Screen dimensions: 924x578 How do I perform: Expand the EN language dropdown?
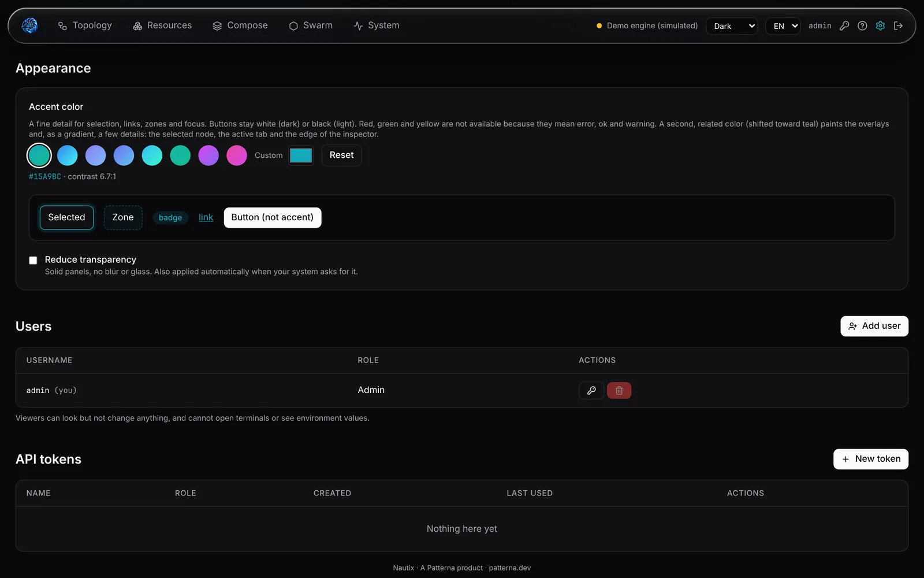coord(783,26)
